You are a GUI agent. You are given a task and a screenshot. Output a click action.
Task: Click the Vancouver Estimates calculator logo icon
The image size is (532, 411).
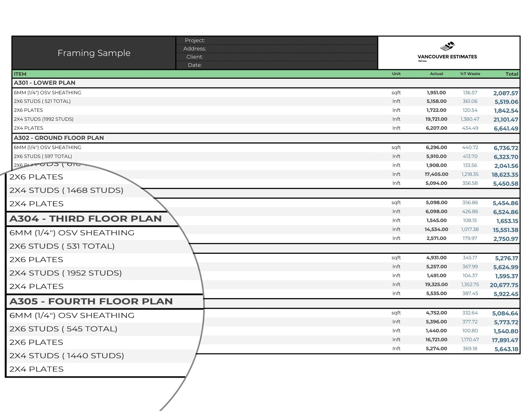(448, 46)
